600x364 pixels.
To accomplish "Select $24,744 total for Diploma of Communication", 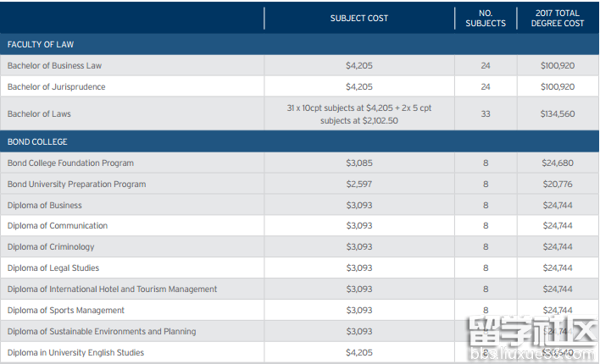I will [x=558, y=225].
